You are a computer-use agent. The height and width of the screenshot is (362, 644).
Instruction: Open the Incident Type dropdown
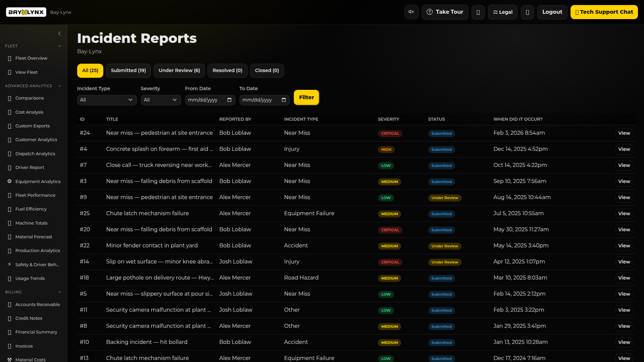coord(107,100)
